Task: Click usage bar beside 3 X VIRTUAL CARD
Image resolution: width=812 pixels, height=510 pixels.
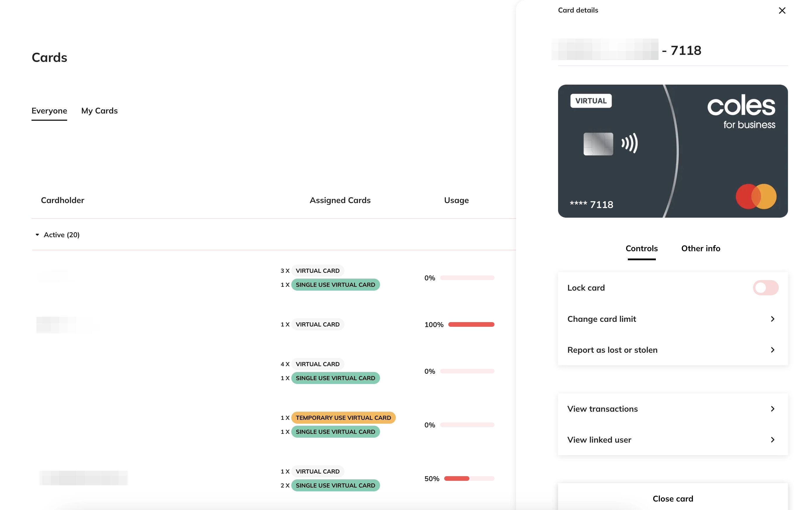Action: (x=467, y=278)
